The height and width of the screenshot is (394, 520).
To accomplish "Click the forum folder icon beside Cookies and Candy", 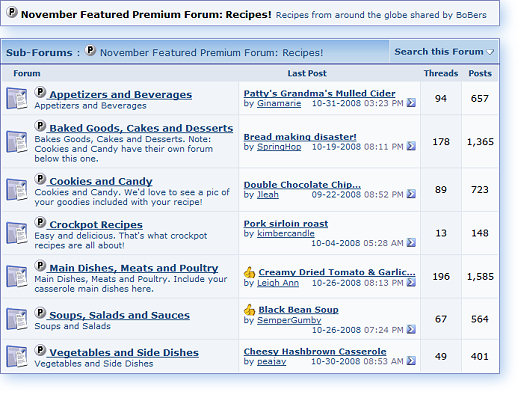I will (17, 189).
